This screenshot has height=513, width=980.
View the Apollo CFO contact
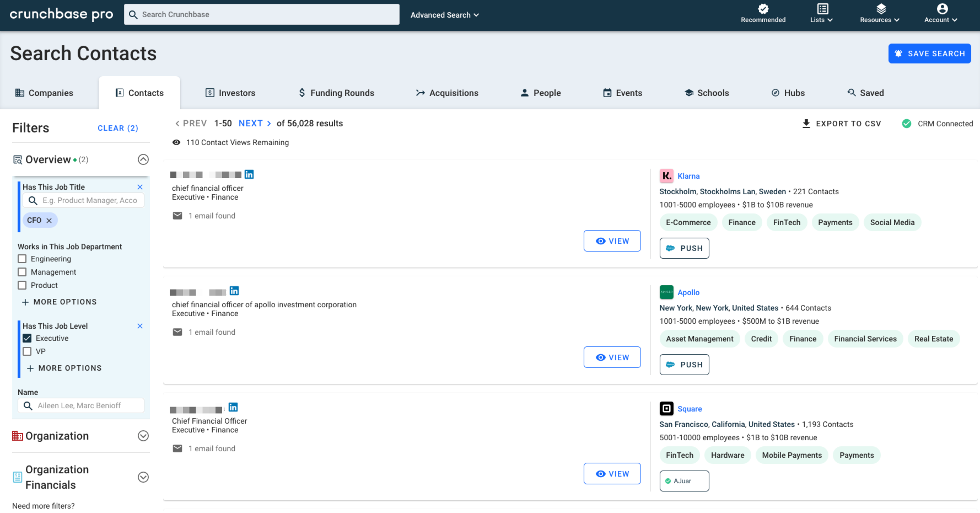612,357
